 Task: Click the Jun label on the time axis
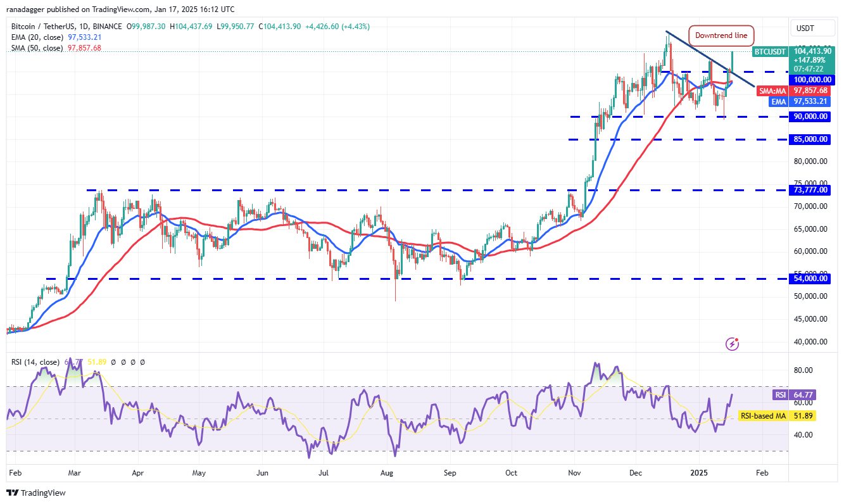pyautogui.click(x=263, y=473)
